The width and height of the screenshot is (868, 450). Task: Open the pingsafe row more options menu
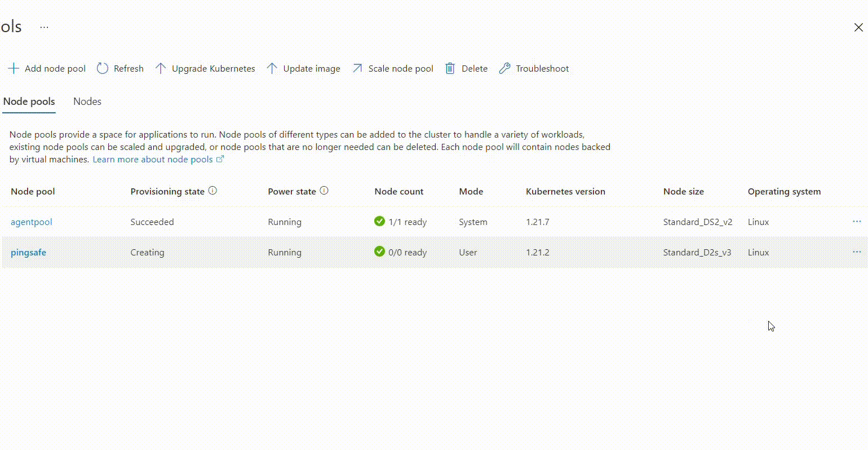[857, 252]
